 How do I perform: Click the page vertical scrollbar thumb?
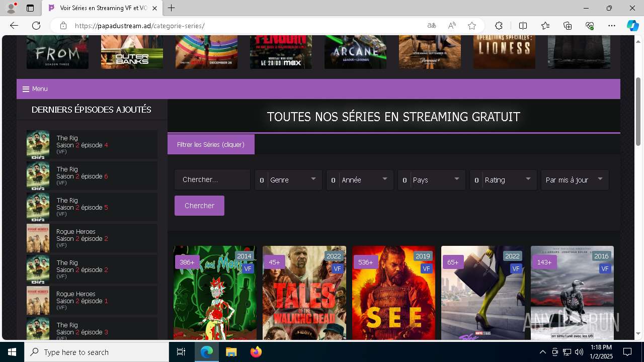(x=638, y=112)
